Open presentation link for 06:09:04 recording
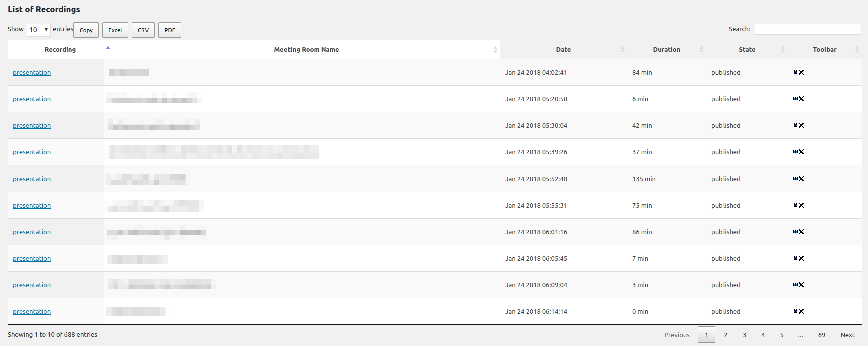The height and width of the screenshot is (346, 868). tap(32, 285)
